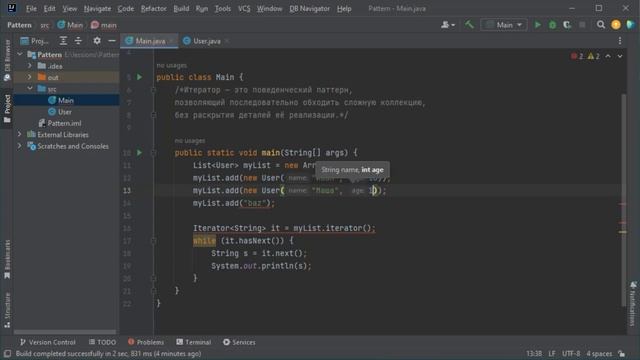
Task: Open the Services tool window
Action: coord(239,342)
